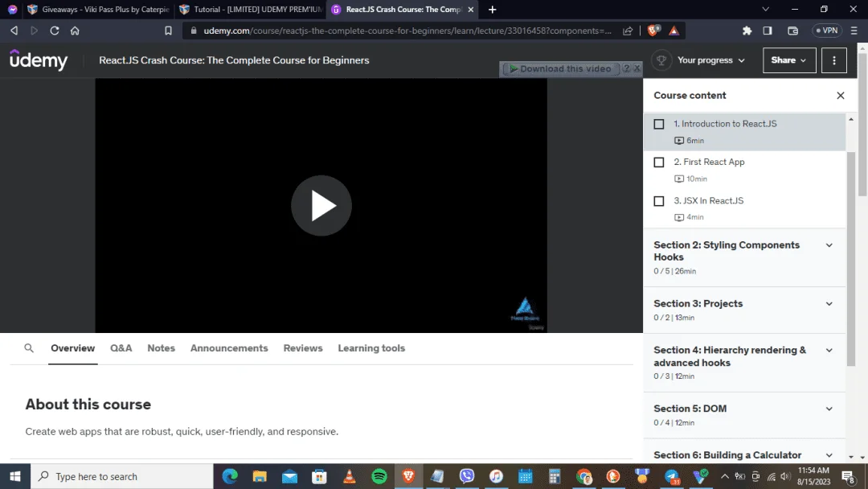Open the Learning tools tab

tap(371, 348)
